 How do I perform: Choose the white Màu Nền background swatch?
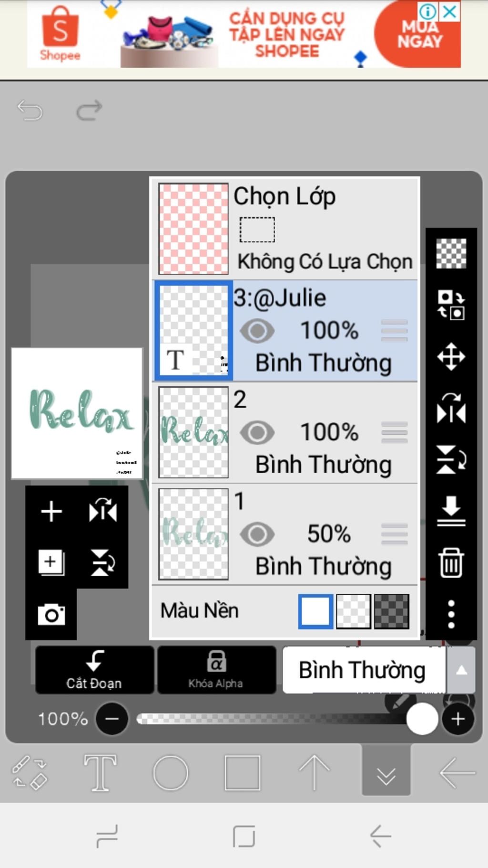315,611
